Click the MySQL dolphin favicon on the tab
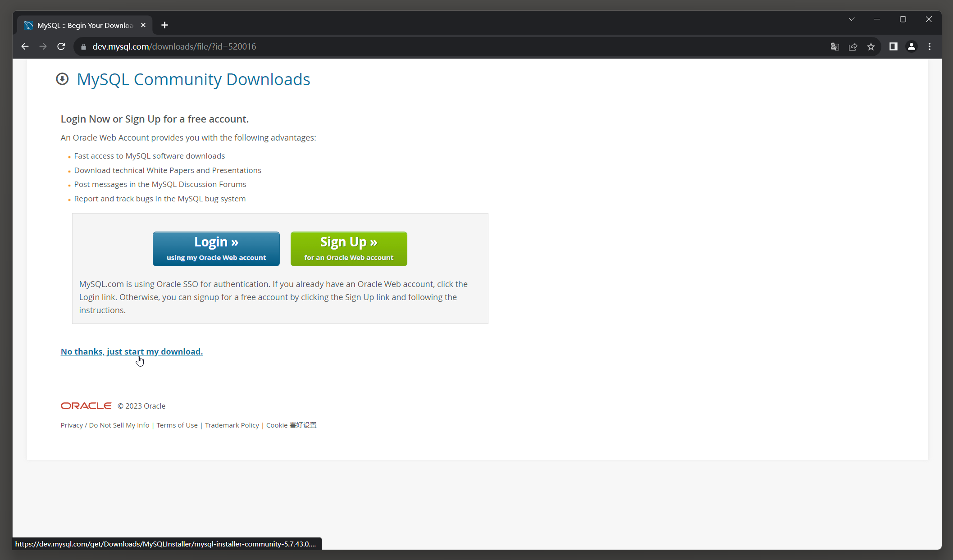Screen dimensions: 953x560 (x=28, y=25)
